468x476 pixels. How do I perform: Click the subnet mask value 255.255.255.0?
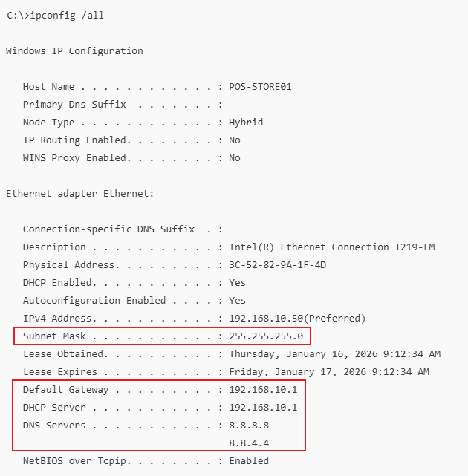(x=266, y=336)
